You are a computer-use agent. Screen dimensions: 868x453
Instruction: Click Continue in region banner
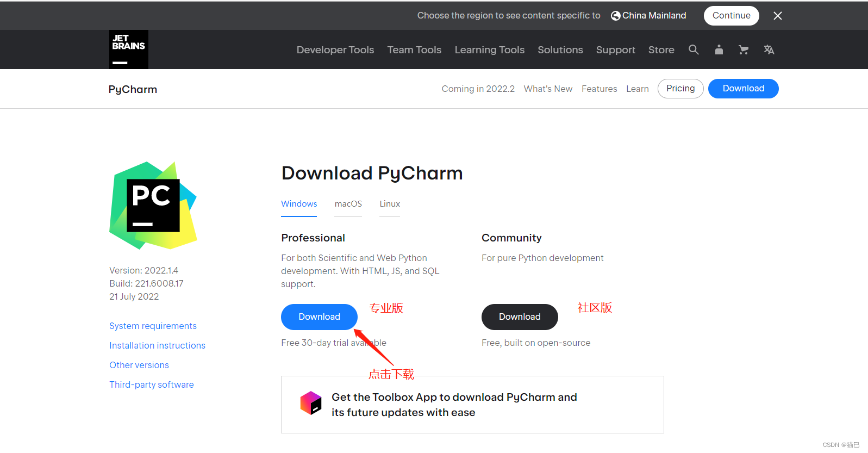(732, 16)
